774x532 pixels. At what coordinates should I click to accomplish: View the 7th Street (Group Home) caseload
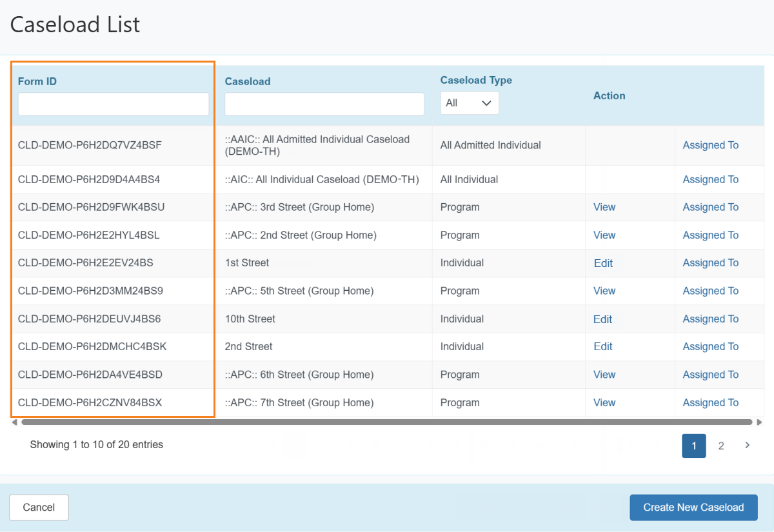[x=604, y=402]
